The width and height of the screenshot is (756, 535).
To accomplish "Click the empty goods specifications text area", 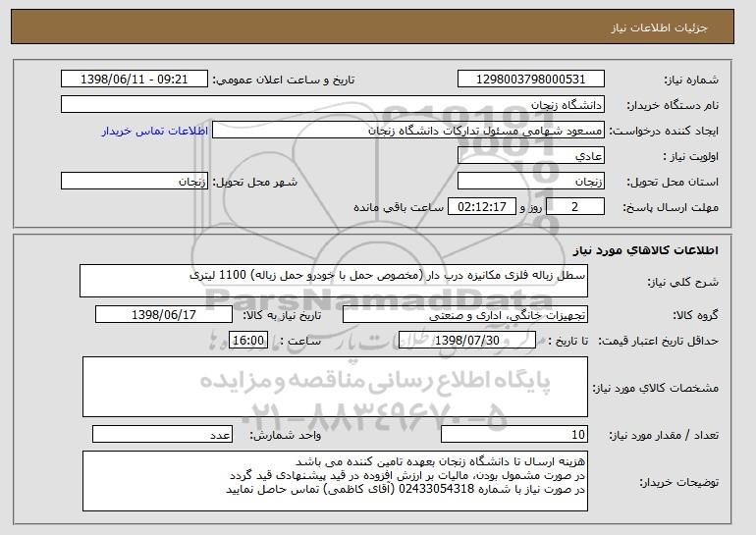I will [335, 387].
